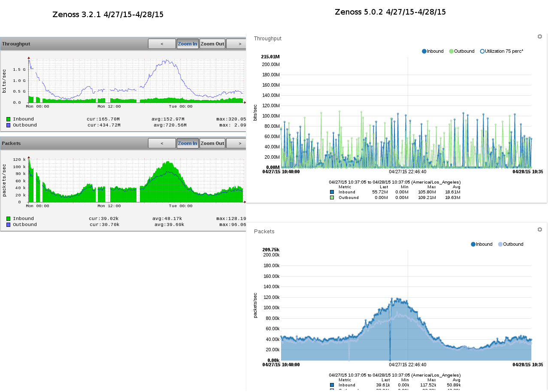Open settings gear on Throughput chart

point(540,36)
